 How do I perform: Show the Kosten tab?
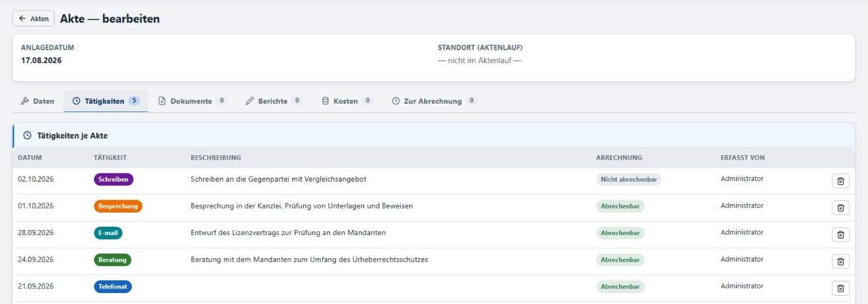click(x=347, y=101)
